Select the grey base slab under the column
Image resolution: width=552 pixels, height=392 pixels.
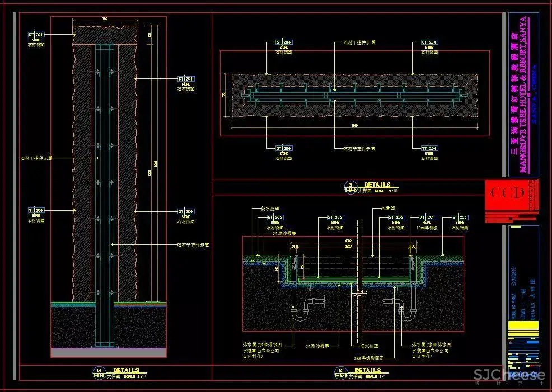pos(109,352)
